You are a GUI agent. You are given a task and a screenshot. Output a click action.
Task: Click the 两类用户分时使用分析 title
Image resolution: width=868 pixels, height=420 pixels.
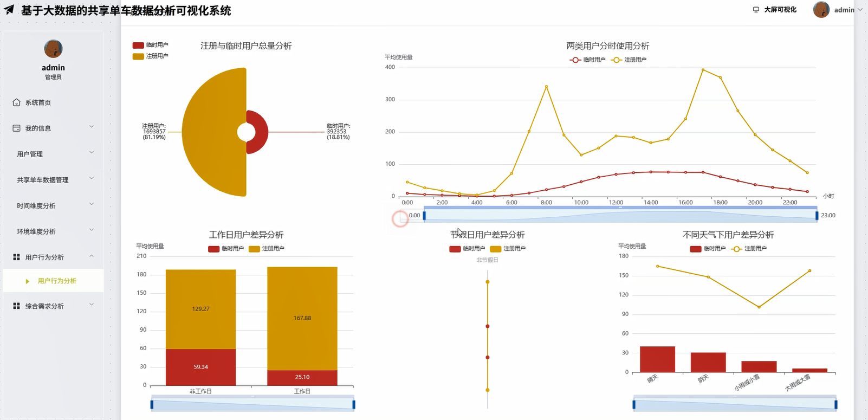pos(608,46)
